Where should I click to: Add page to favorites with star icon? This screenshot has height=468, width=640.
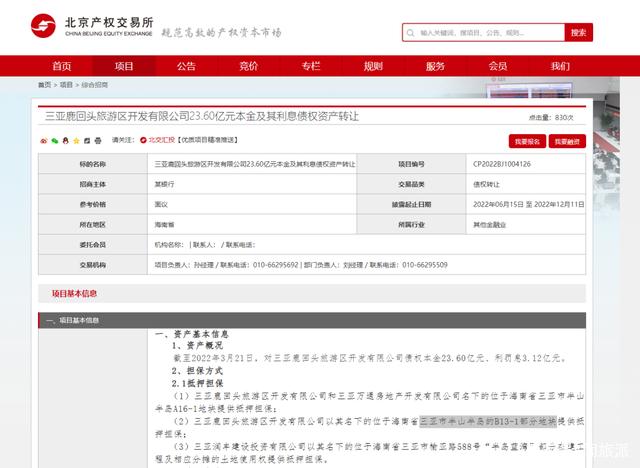click(x=76, y=141)
